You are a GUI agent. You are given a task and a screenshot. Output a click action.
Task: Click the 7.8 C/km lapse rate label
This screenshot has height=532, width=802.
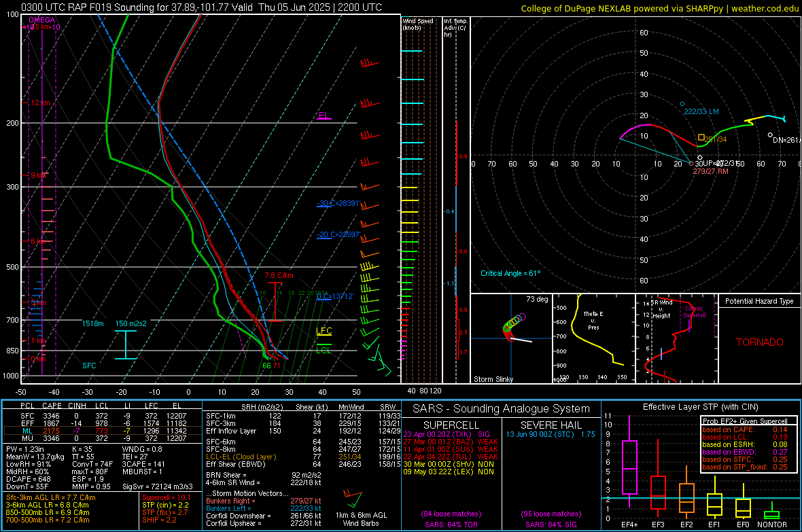[x=279, y=275]
